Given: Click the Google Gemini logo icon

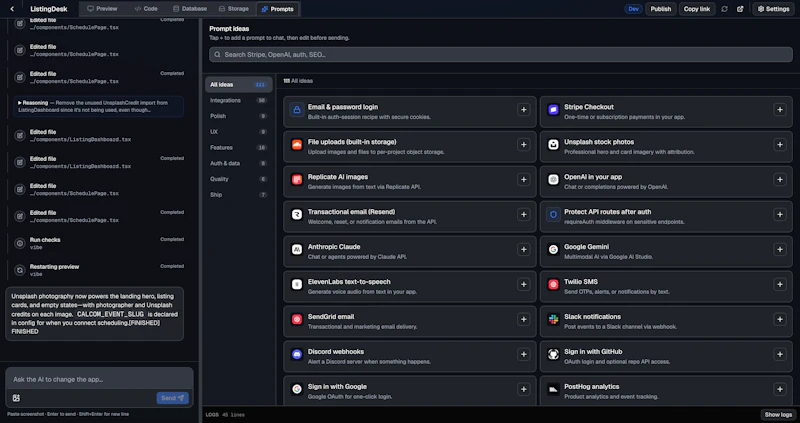Looking at the screenshot, I should (x=553, y=250).
